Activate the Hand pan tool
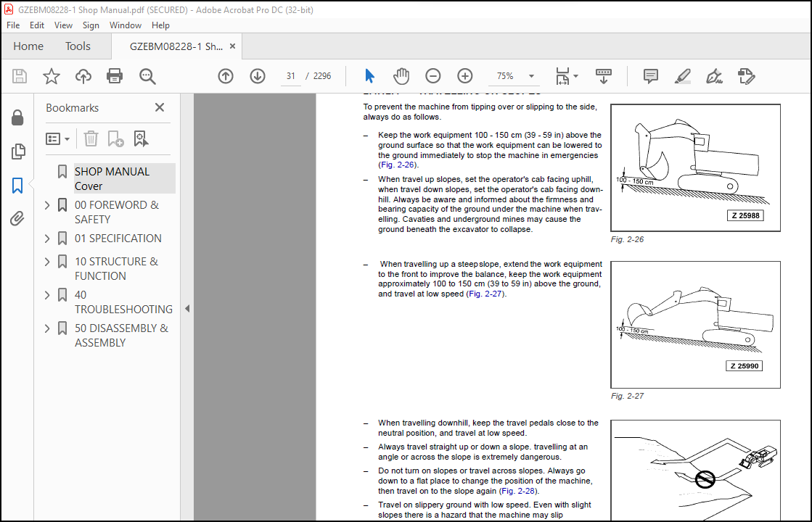This screenshot has height=522, width=812. tap(401, 76)
